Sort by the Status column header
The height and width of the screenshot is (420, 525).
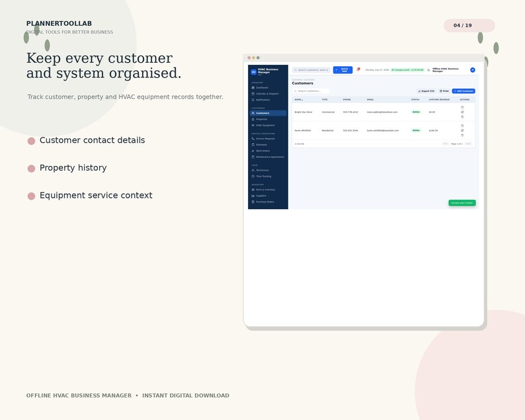click(415, 99)
